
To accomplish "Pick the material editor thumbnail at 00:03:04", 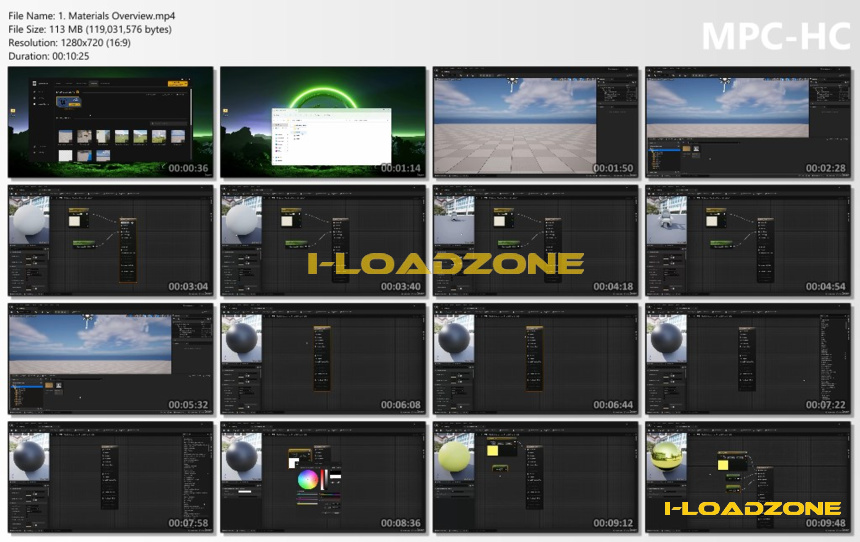I will click(x=111, y=240).
